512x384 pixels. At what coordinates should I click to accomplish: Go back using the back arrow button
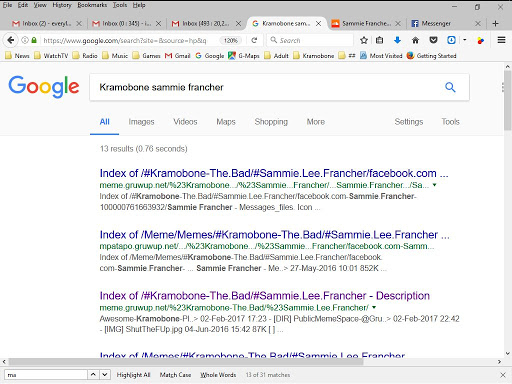[x=11, y=40]
